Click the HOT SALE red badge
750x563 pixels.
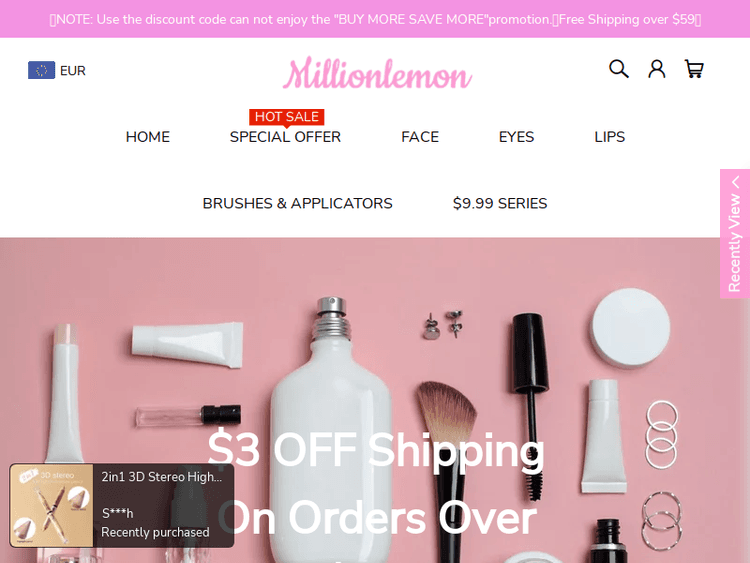[x=287, y=117]
